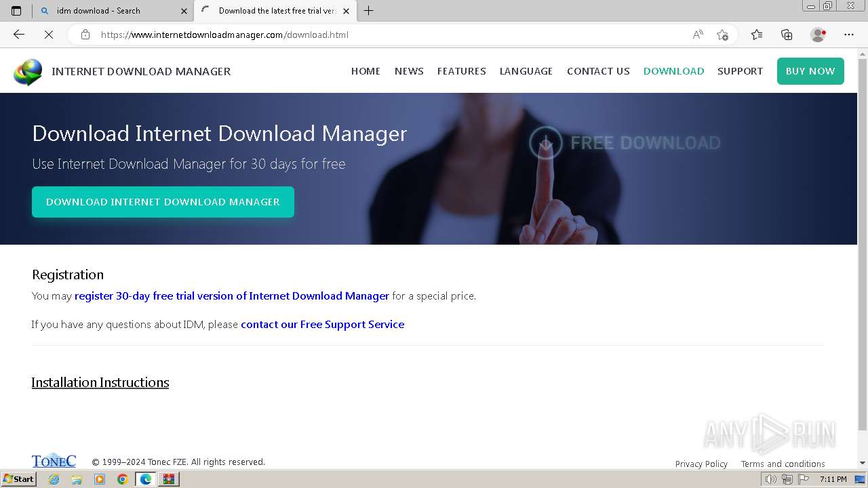868x488 pixels.
Task: Click the Internet Download Manager globe logo
Action: pyautogui.click(x=28, y=72)
